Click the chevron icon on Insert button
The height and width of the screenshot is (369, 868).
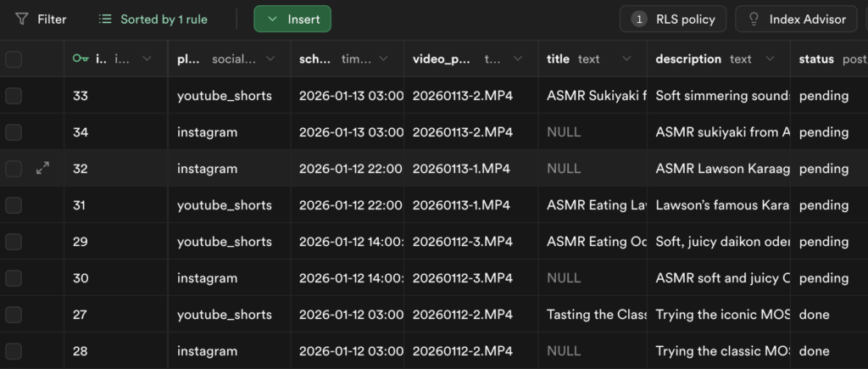[x=271, y=19]
